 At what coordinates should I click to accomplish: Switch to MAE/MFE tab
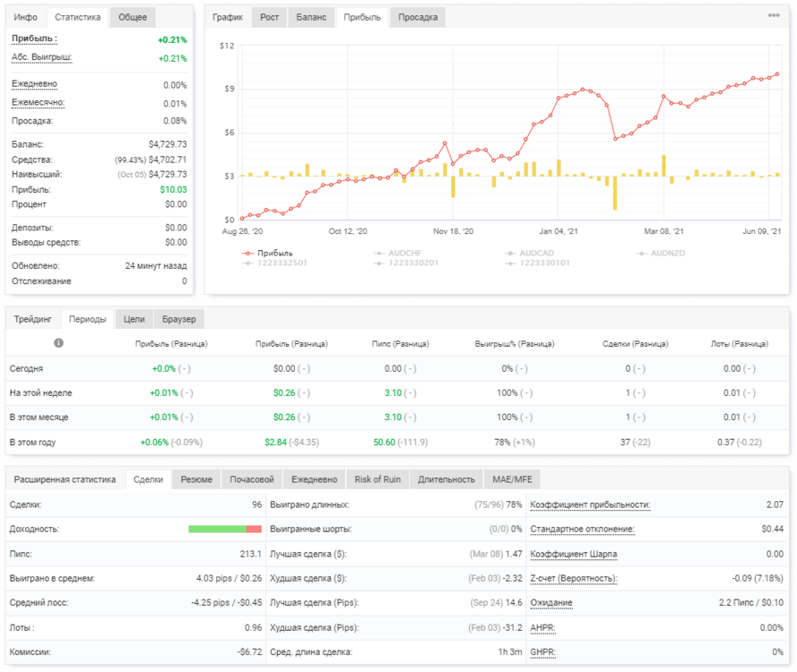[513, 479]
